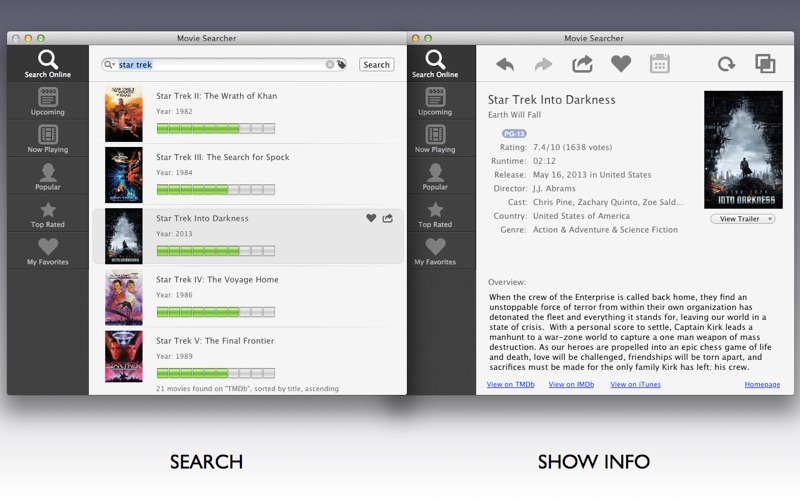Select Top Rated in the right window sidebar
The height and width of the screenshot is (500, 800).
(x=435, y=214)
